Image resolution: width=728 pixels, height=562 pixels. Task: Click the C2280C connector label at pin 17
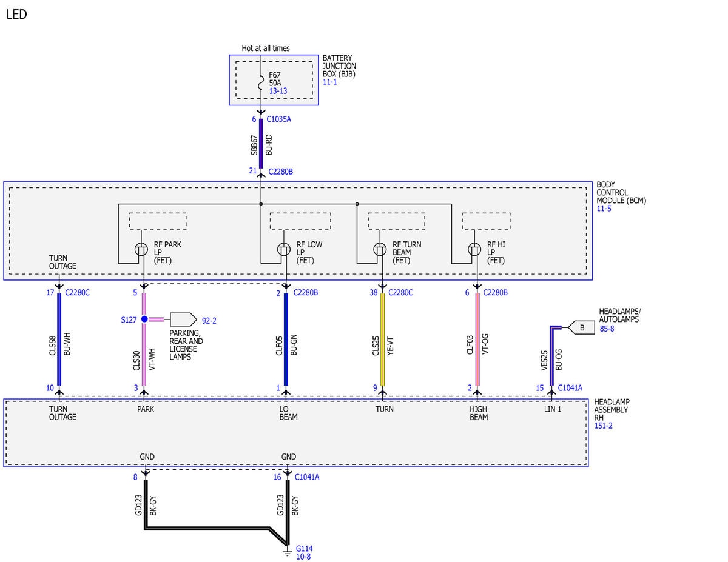pyautogui.click(x=77, y=293)
